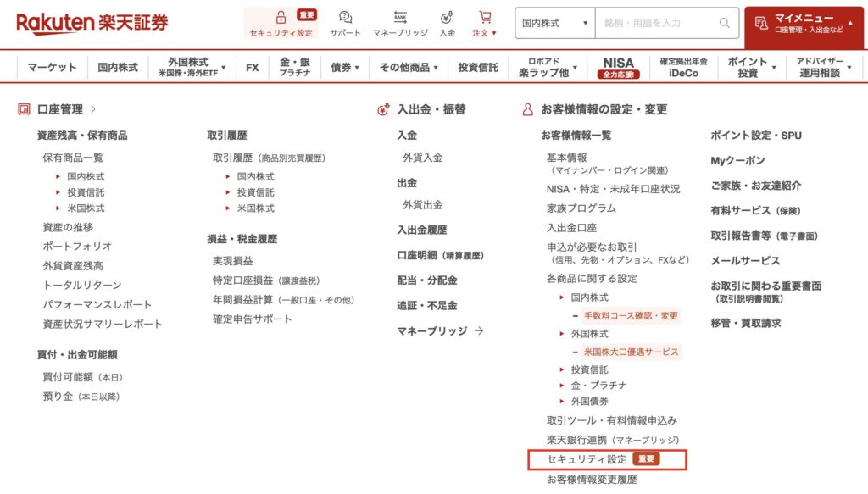
Task: Open 外貨入金 link
Action: click(423, 158)
